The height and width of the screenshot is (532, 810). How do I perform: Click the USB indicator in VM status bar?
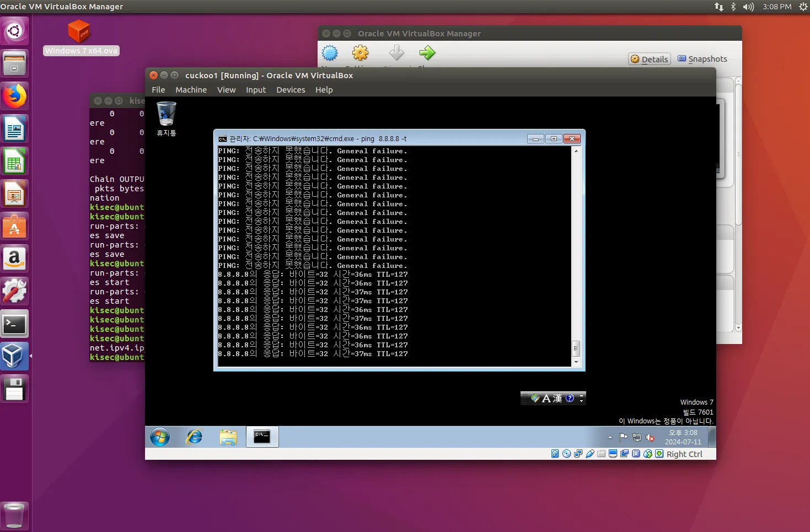[590, 454]
